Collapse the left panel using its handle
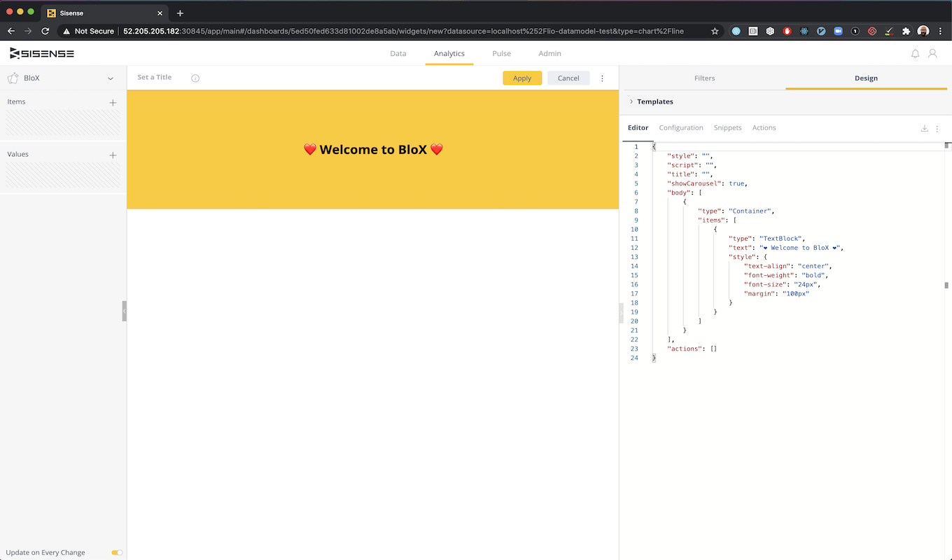Image resolution: width=952 pixels, height=560 pixels. [x=125, y=311]
